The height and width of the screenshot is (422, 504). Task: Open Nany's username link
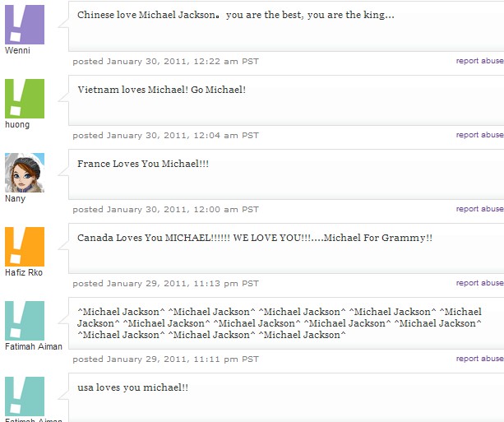point(15,199)
